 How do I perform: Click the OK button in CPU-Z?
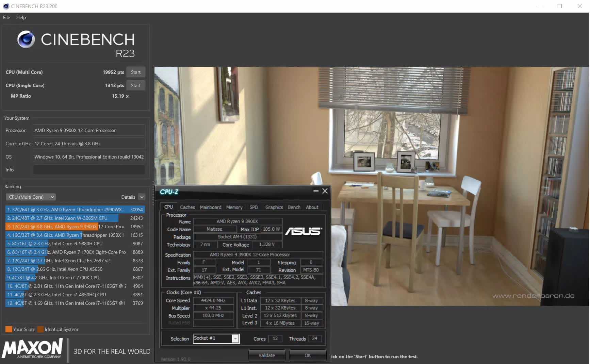pyautogui.click(x=308, y=355)
